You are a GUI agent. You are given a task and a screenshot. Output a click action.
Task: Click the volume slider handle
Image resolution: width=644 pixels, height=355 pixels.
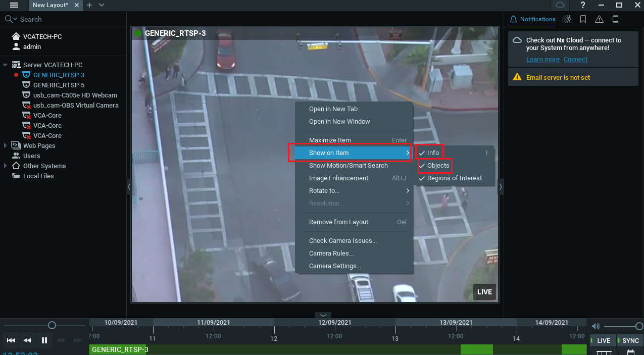639,326
